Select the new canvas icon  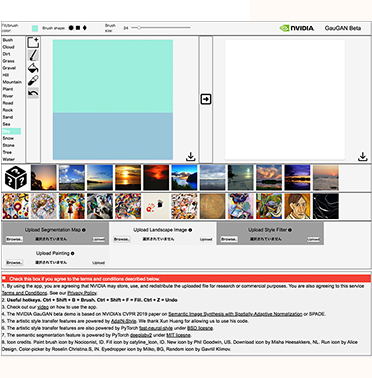[33, 43]
